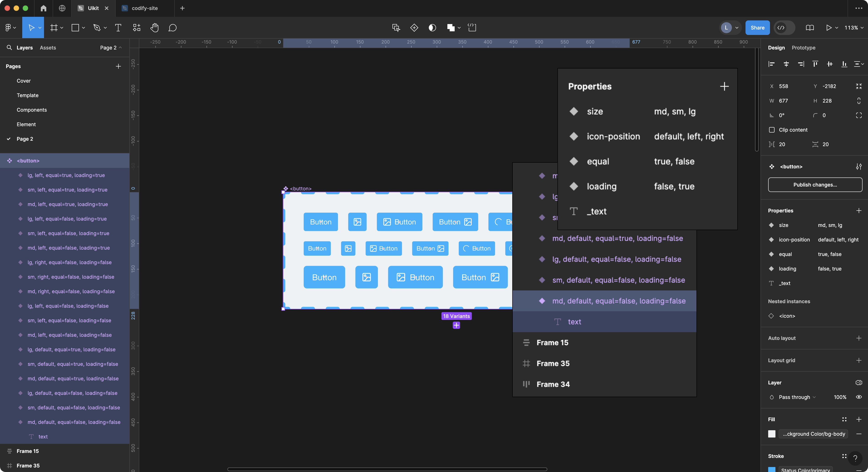Open the Cover page
Screen dimensions: 868x472
(24, 81)
